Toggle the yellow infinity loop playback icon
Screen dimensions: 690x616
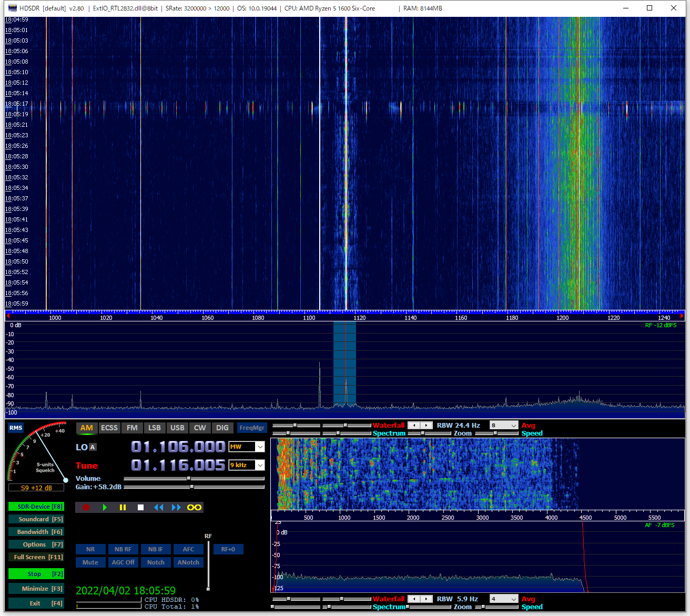click(x=194, y=507)
